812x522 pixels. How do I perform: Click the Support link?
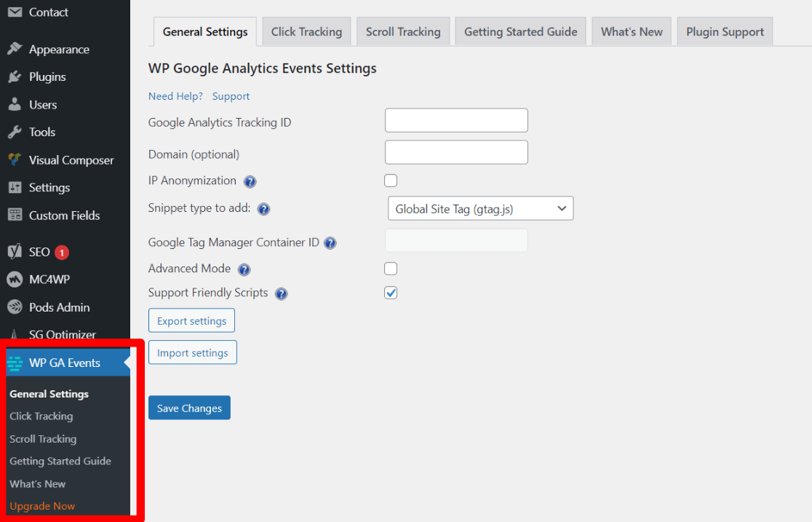[231, 96]
